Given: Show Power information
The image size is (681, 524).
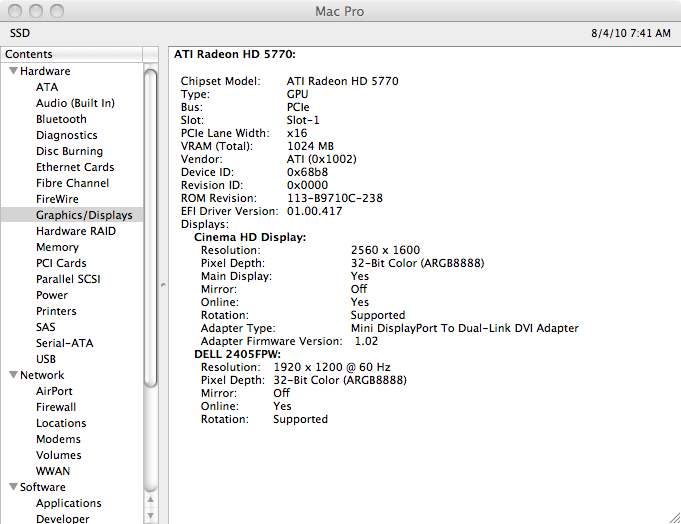Looking at the screenshot, I should tap(52, 295).
